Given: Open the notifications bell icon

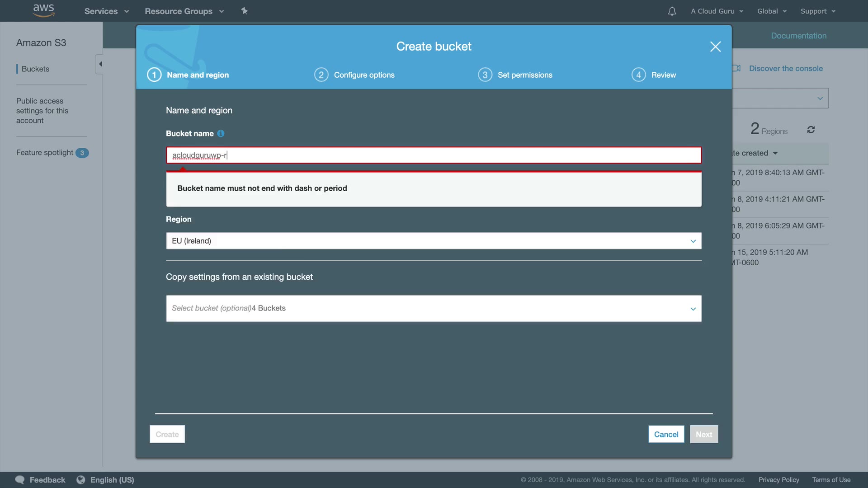Looking at the screenshot, I should tap(672, 11).
